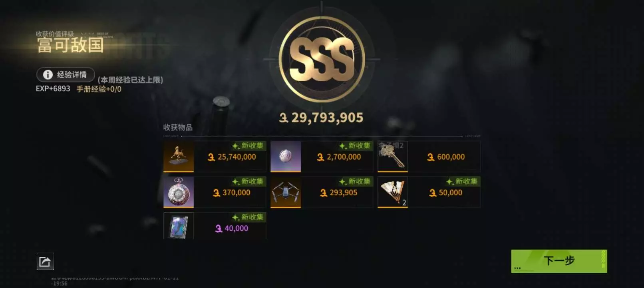The width and height of the screenshot is (644, 288).
Task: Open the 经验详情 experience details button
Action: point(66,74)
